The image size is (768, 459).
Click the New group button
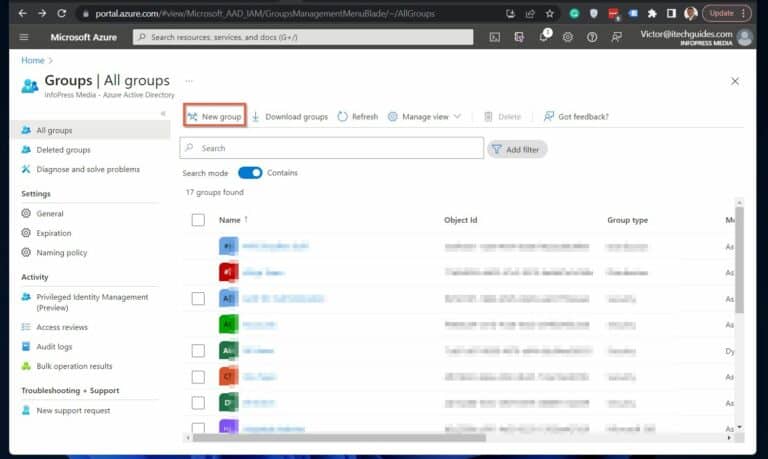click(215, 116)
